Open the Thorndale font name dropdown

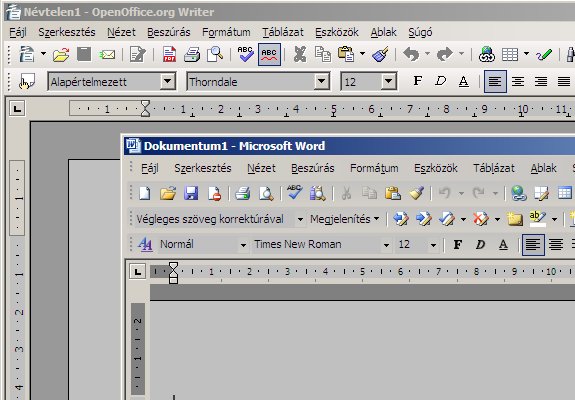point(321,81)
